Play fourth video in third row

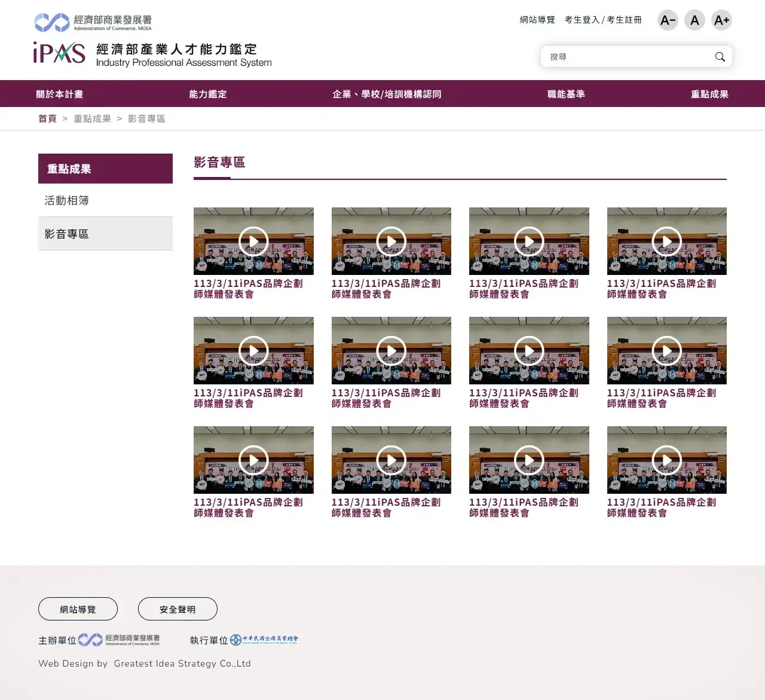pos(667,460)
